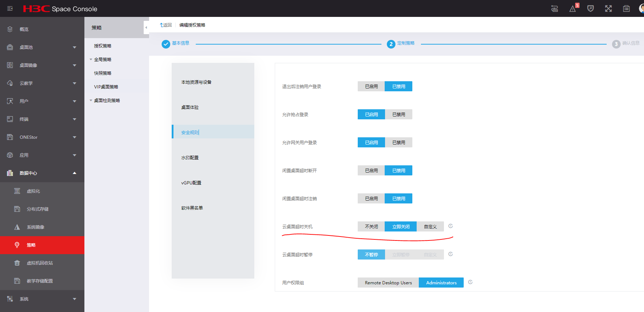
Task: Click the 返回 back link
Action: point(166,25)
